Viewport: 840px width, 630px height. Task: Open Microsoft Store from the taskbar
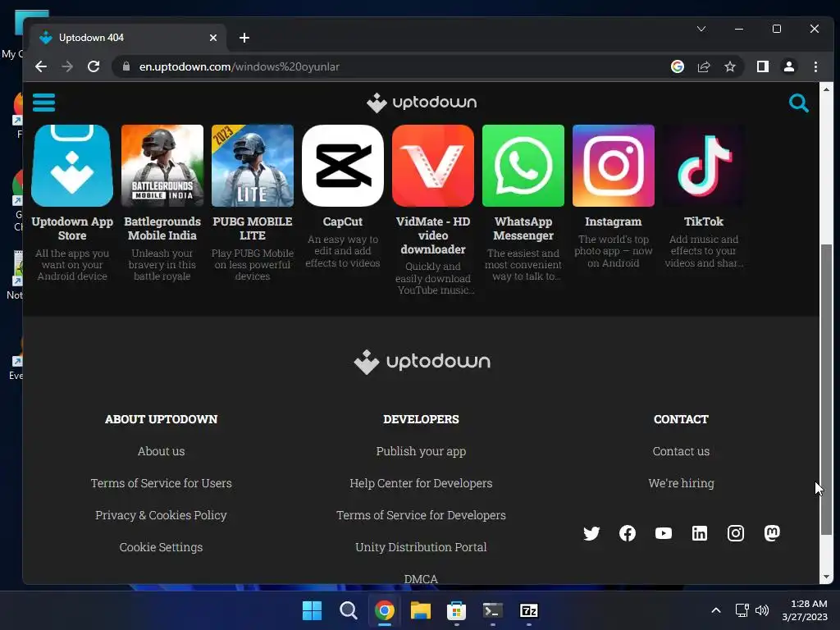coord(456,610)
